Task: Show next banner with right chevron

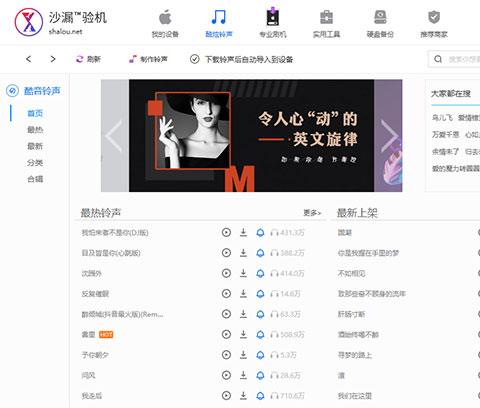Action: pos(389,136)
